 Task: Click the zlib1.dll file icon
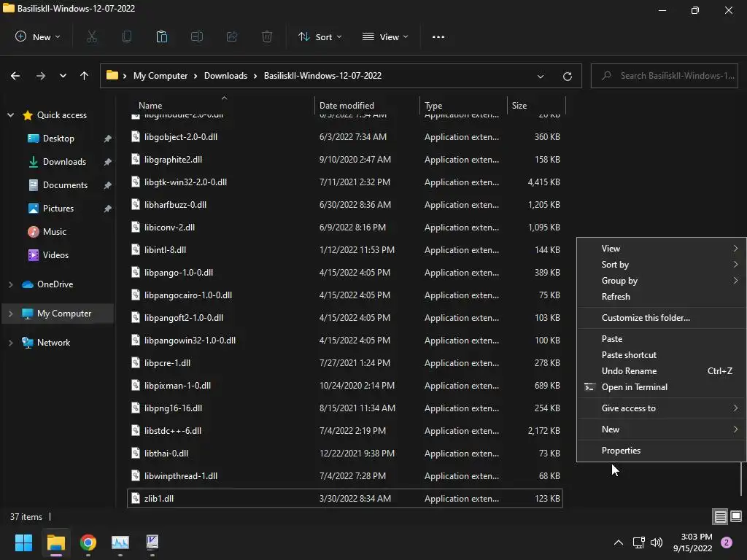coord(136,498)
